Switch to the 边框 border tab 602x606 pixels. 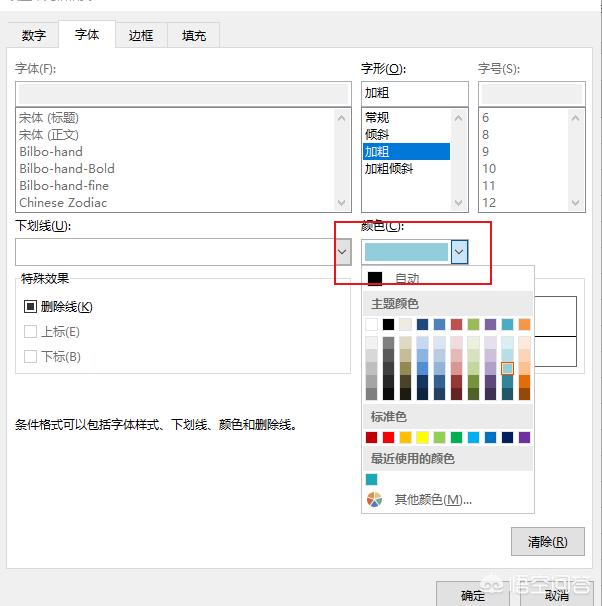point(141,35)
